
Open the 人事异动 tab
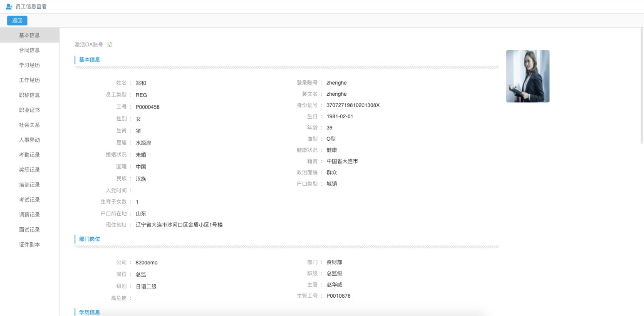(x=30, y=140)
